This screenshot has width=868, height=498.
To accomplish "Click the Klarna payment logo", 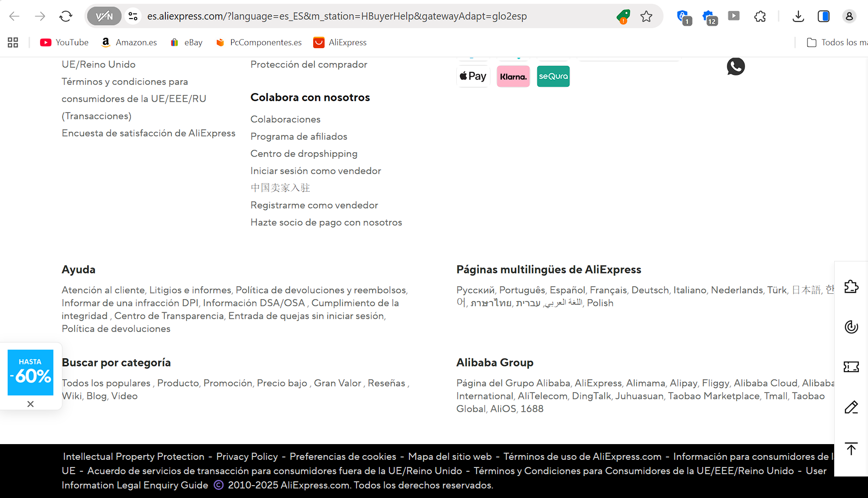I will [513, 76].
